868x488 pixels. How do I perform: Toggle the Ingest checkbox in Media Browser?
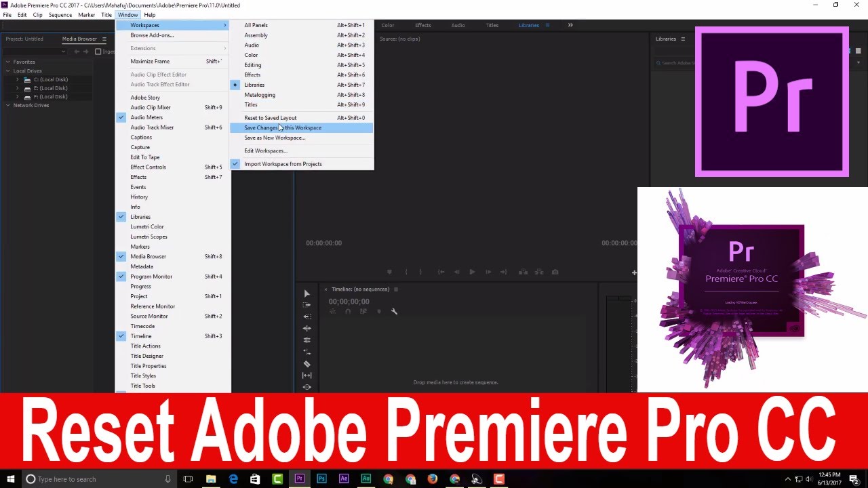(x=98, y=52)
